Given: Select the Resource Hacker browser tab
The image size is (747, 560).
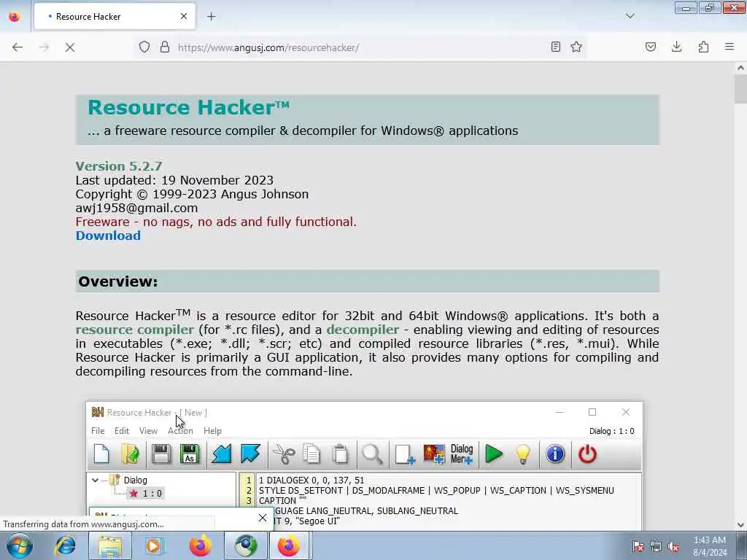Looking at the screenshot, I should [x=115, y=17].
